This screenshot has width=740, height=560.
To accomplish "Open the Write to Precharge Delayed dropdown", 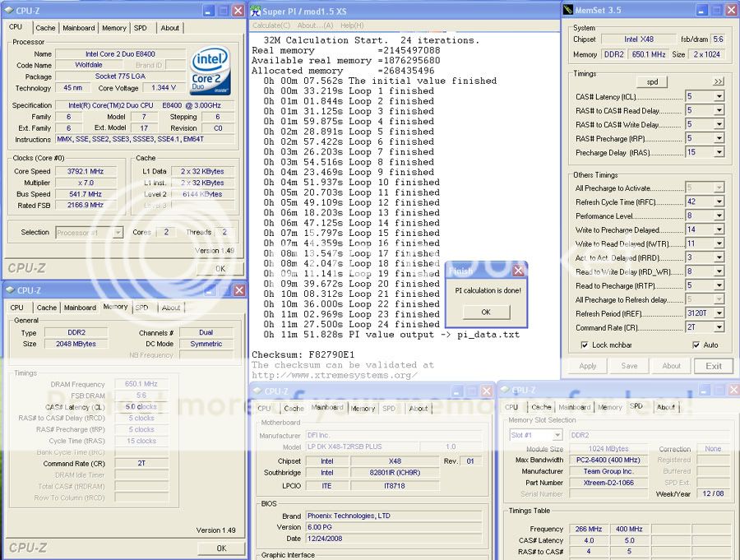I will coord(719,229).
